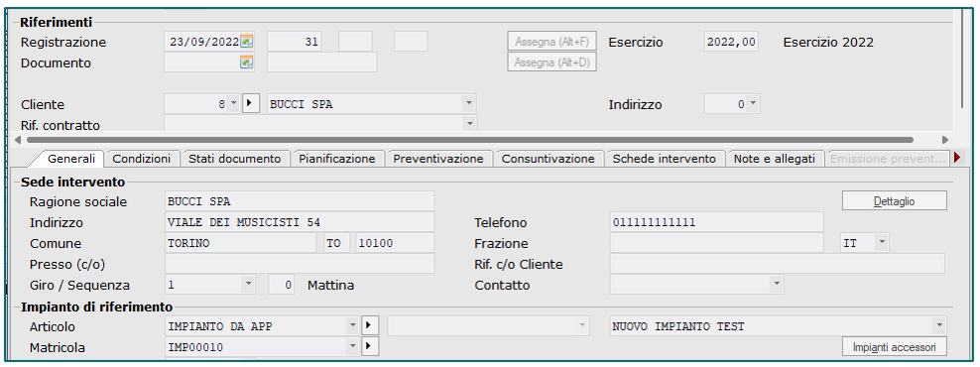This screenshot has width=980, height=367.
Task: Go to Consuntivazione tab
Action: point(549,159)
